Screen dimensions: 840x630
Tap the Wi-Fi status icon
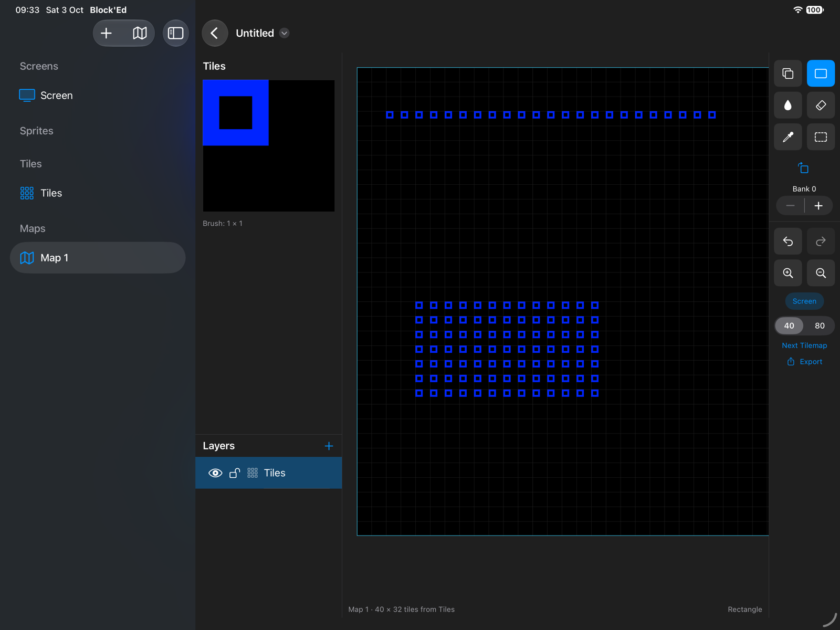coord(798,10)
